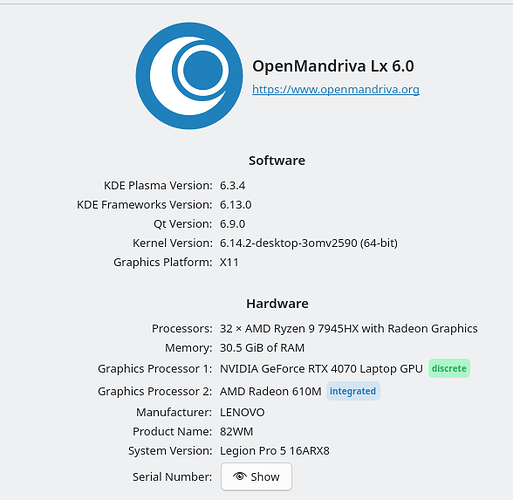The image size is (513, 500).
Task: Click the Manufacturer value LENOVO
Action: [242, 412]
